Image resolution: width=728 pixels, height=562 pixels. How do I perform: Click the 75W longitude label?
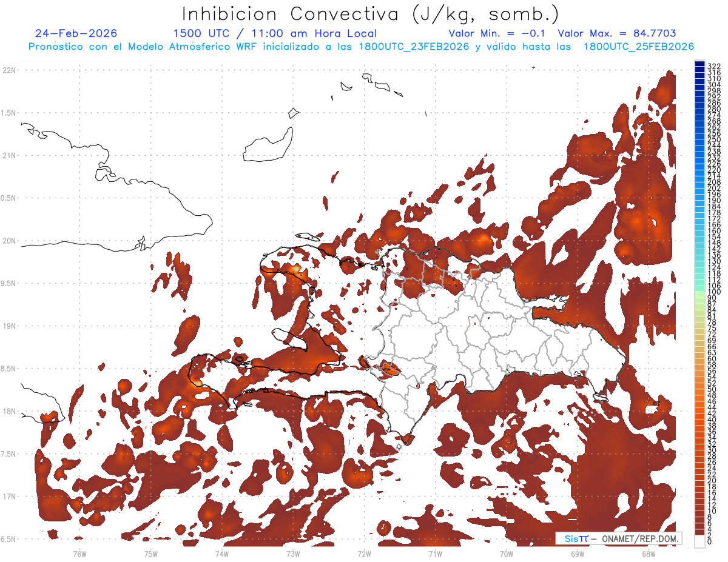tap(151, 554)
